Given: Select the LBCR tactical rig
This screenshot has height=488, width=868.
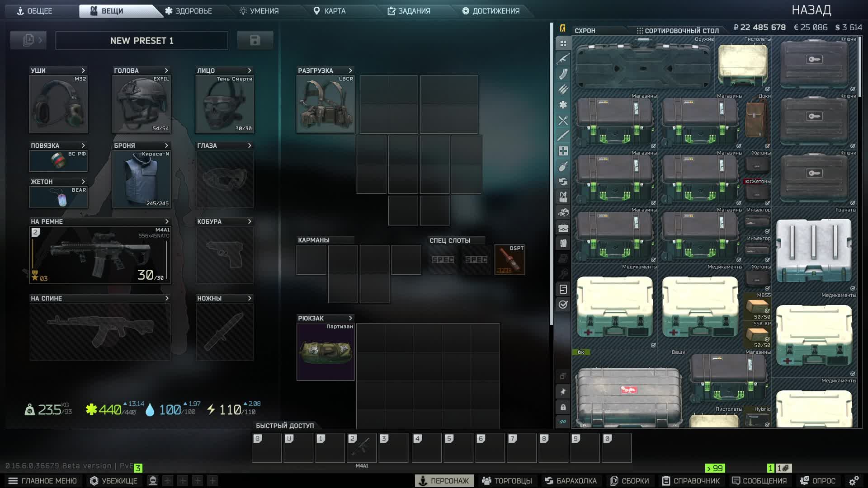Looking at the screenshot, I should 325,104.
